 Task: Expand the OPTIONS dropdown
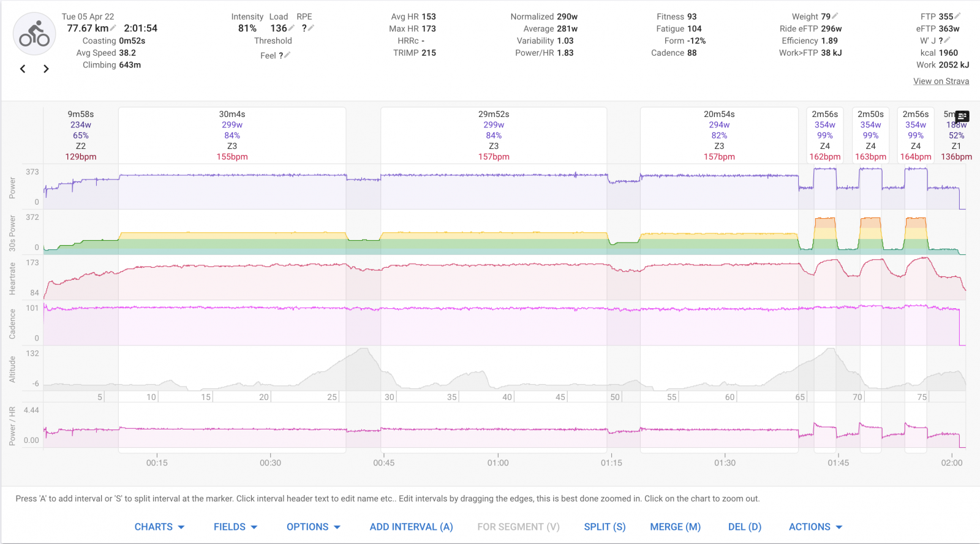click(x=313, y=527)
